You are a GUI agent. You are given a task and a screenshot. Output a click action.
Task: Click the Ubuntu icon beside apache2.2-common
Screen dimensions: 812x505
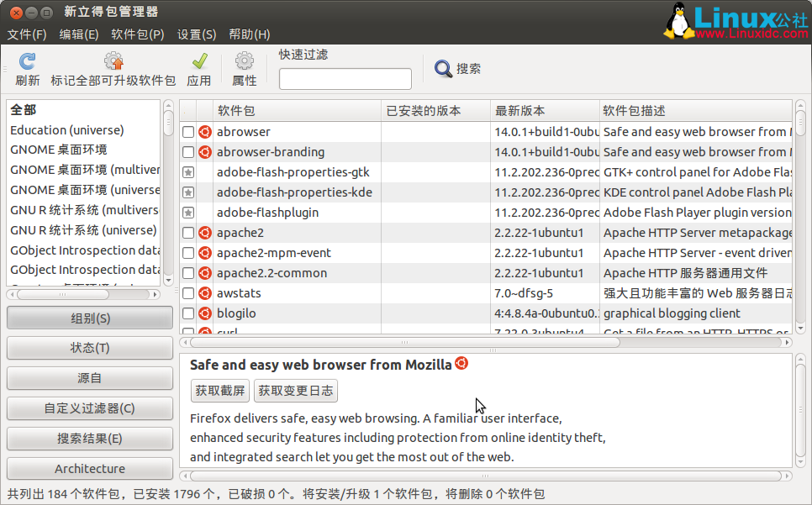click(205, 273)
